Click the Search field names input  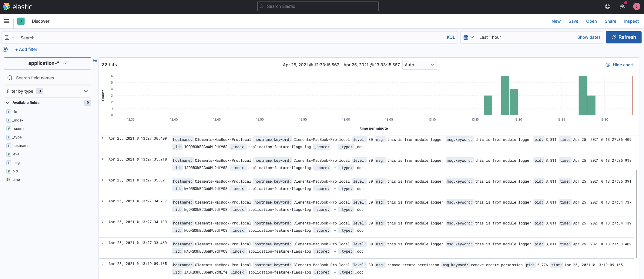click(x=48, y=78)
